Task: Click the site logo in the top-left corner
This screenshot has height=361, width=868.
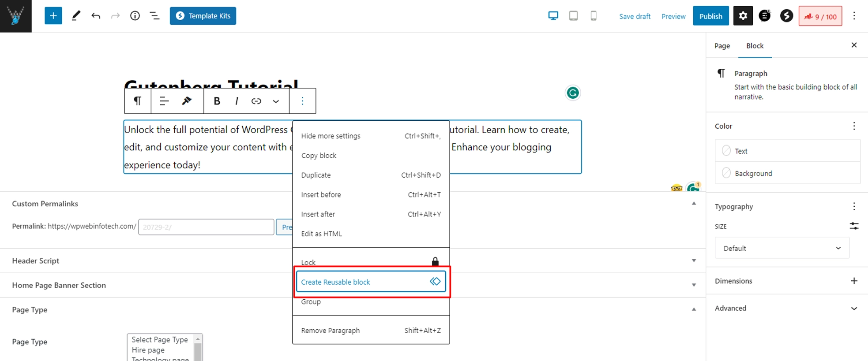Action: pos(16,16)
